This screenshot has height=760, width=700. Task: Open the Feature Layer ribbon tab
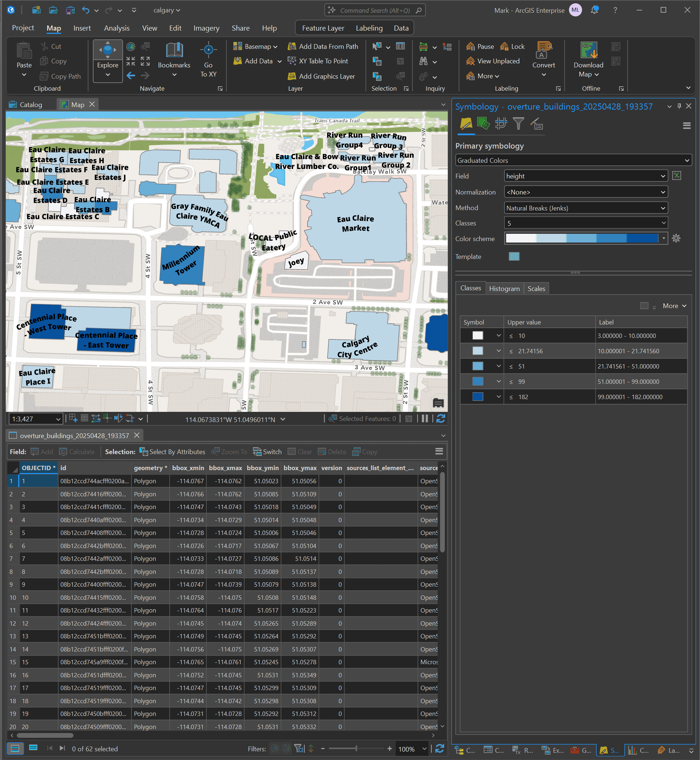pyautogui.click(x=323, y=28)
